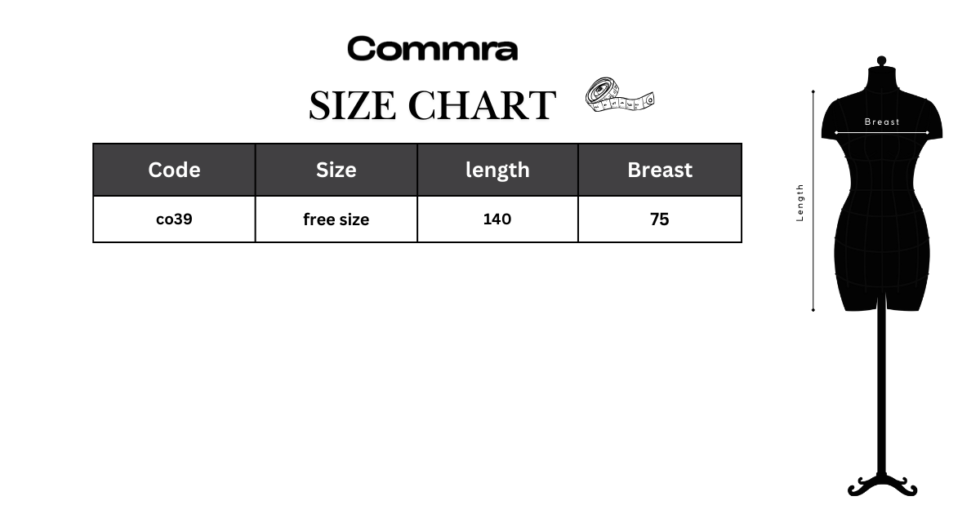The image size is (980, 514).
Task: Click the mannequin neck cap knob
Action: click(881, 60)
